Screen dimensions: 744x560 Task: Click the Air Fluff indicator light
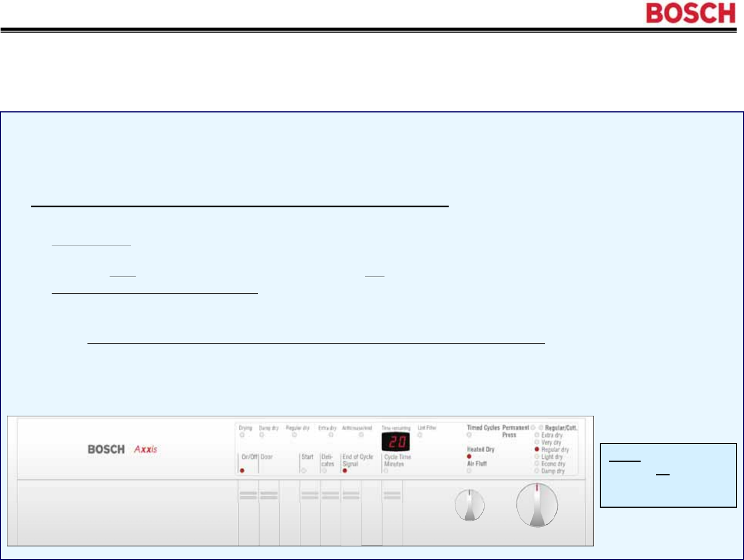click(469, 471)
